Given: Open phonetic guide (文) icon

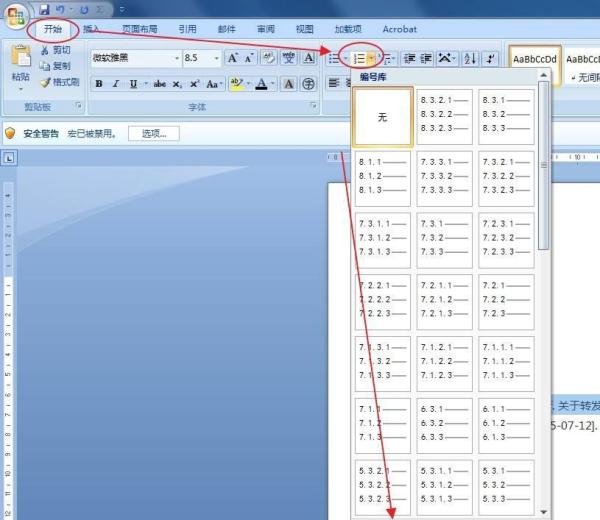Looking at the screenshot, I should 289,58.
